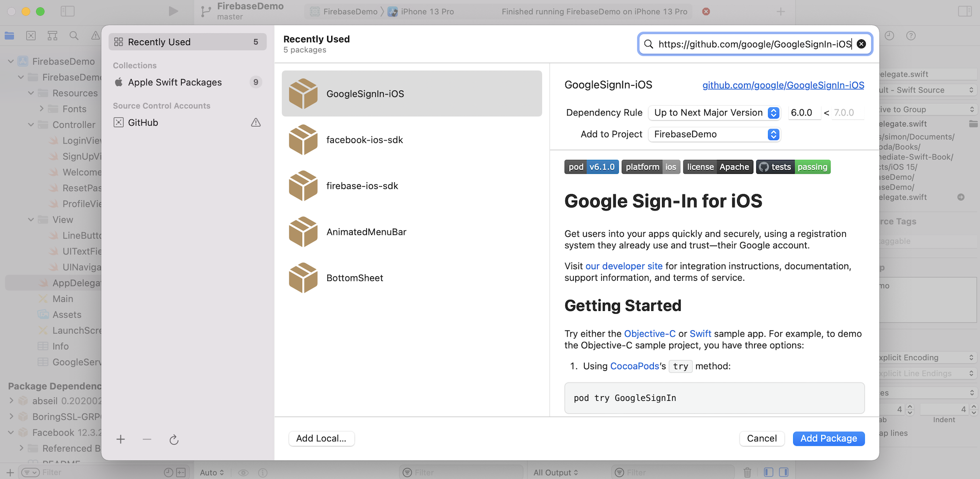Toggle the navigator sidebar panel icon
980x479 pixels.
(x=67, y=11)
